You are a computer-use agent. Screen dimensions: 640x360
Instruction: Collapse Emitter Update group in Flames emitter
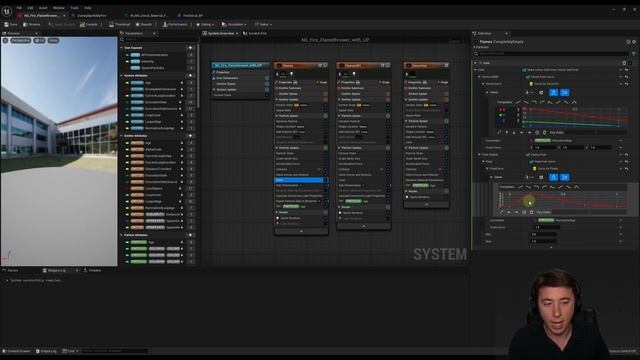tap(277, 100)
